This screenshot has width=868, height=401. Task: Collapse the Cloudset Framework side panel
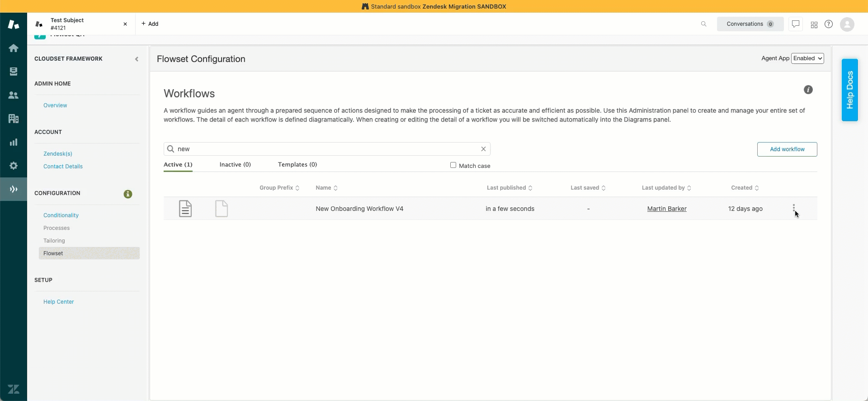coord(137,59)
